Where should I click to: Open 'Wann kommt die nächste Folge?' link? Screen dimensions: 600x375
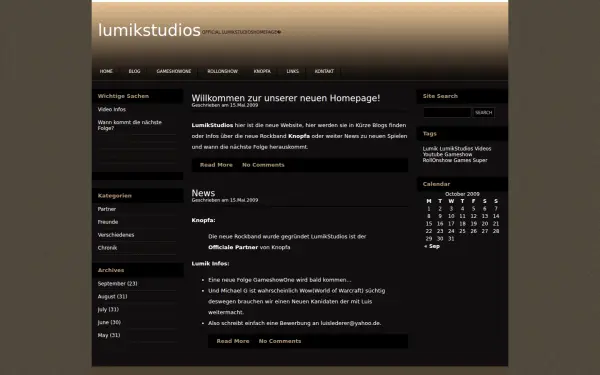pyautogui.click(x=130, y=125)
